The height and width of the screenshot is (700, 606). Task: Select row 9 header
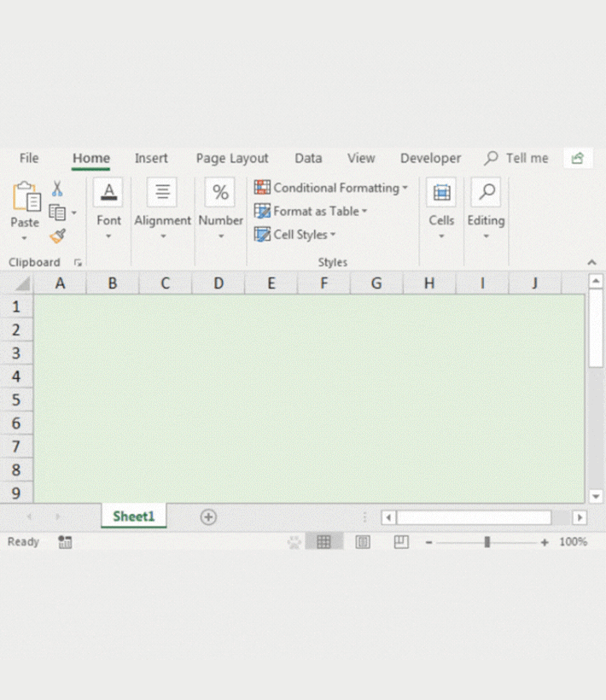pos(16,493)
